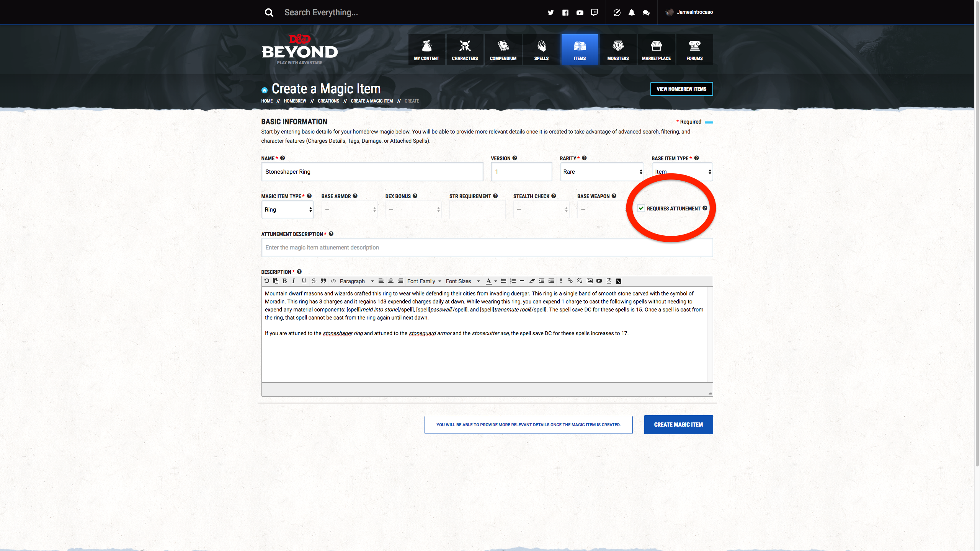The width and height of the screenshot is (980, 551).
Task: Toggle underline formatting in description editor
Action: click(304, 281)
